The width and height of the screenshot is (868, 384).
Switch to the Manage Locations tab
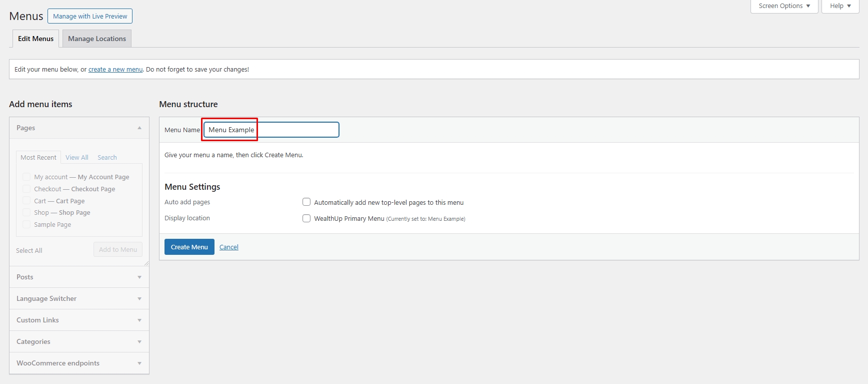click(97, 39)
